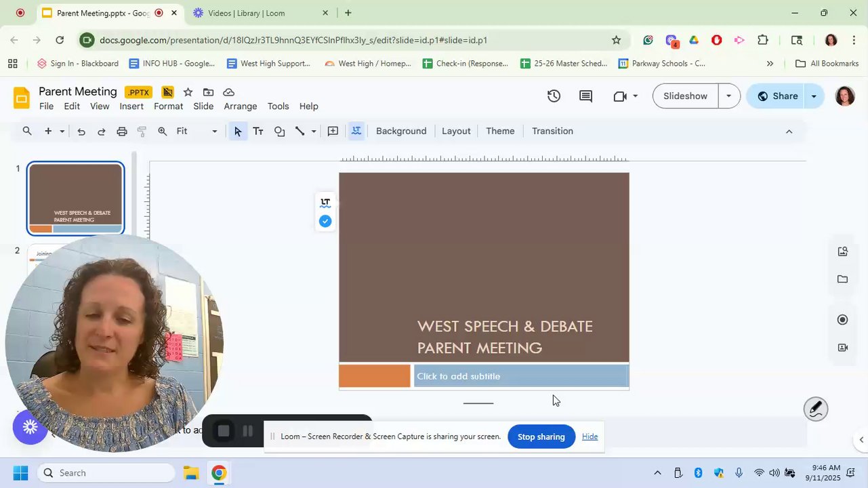Choose the Select arrow cursor tool
868x488 pixels.
click(238, 131)
